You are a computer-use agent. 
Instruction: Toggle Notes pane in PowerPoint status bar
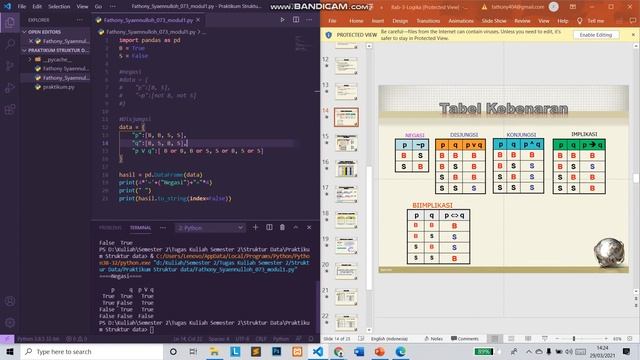[433, 339]
